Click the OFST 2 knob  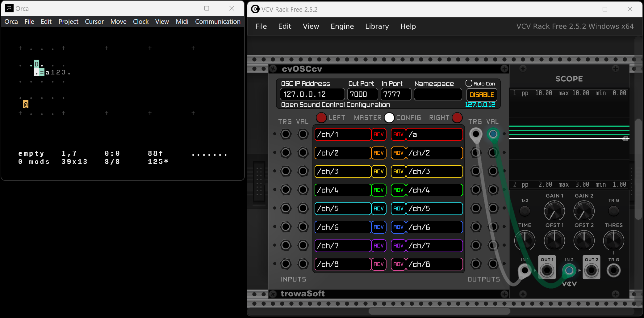(584, 240)
